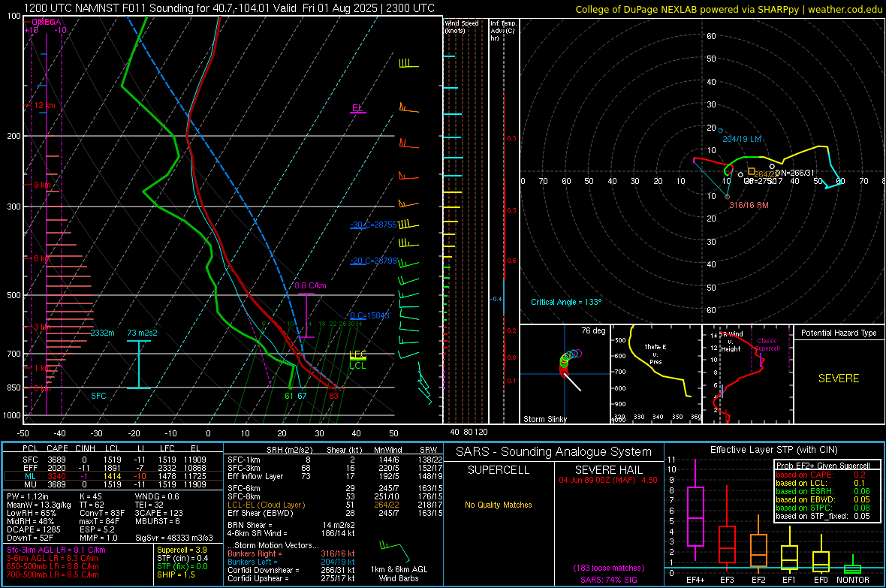
Task: Click the Bunkers Right = 316/16 kt line
Action: coord(291,553)
